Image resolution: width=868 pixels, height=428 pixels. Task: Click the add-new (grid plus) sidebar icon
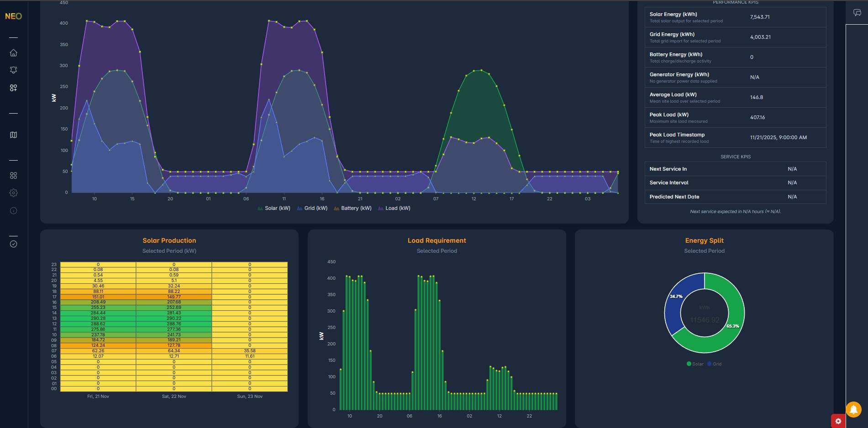click(x=13, y=89)
